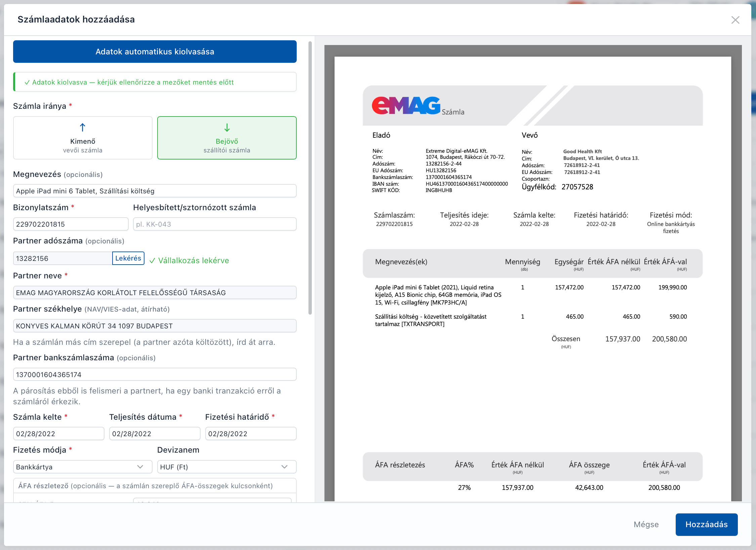Click SWIFT code INGBHUHB

[438, 190]
